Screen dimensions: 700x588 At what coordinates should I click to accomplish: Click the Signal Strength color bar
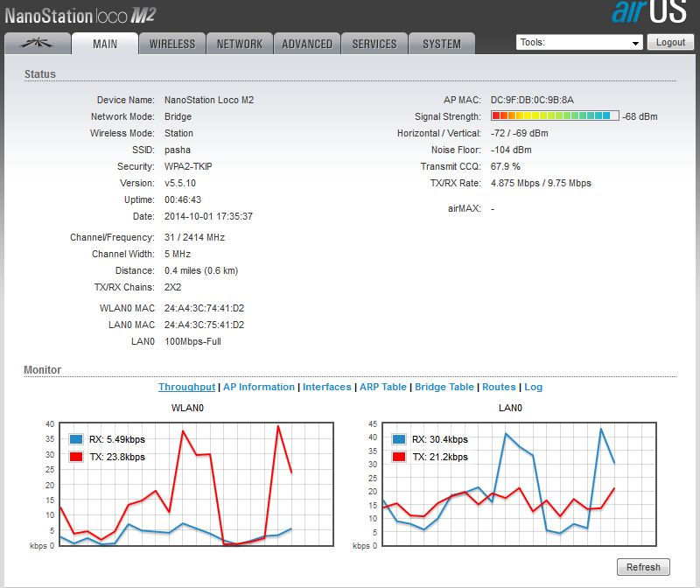click(x=555, y=115)
